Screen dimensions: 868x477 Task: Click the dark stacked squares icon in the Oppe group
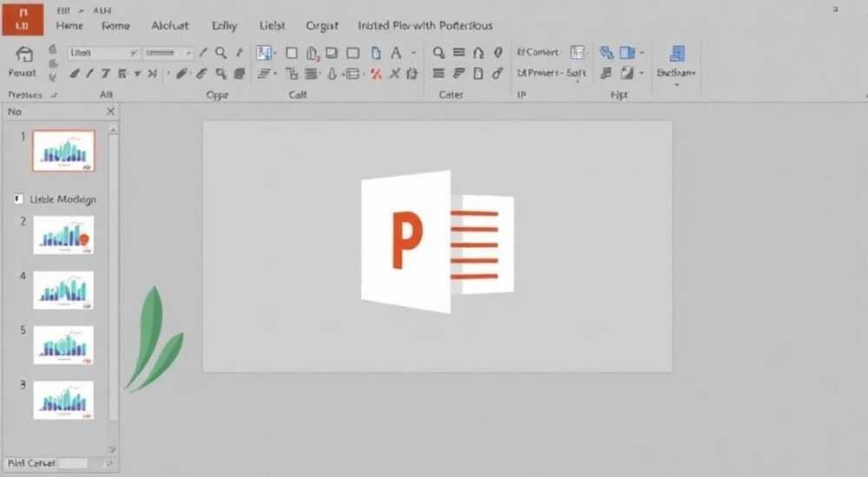click(x=240, y=73)
